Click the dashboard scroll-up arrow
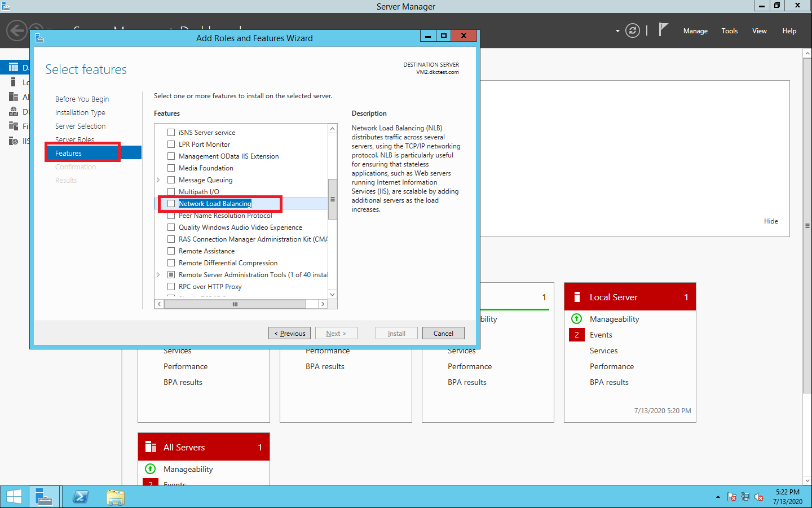Screen dimensions: 812x508 click(807, 54)
